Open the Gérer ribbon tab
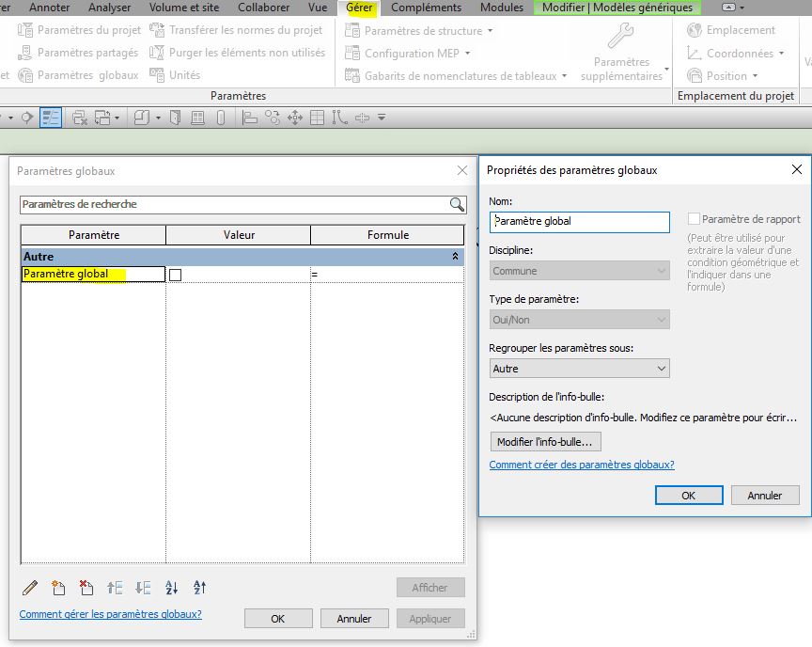The width and height of the screenshot is (812, 647). point(359,8)
